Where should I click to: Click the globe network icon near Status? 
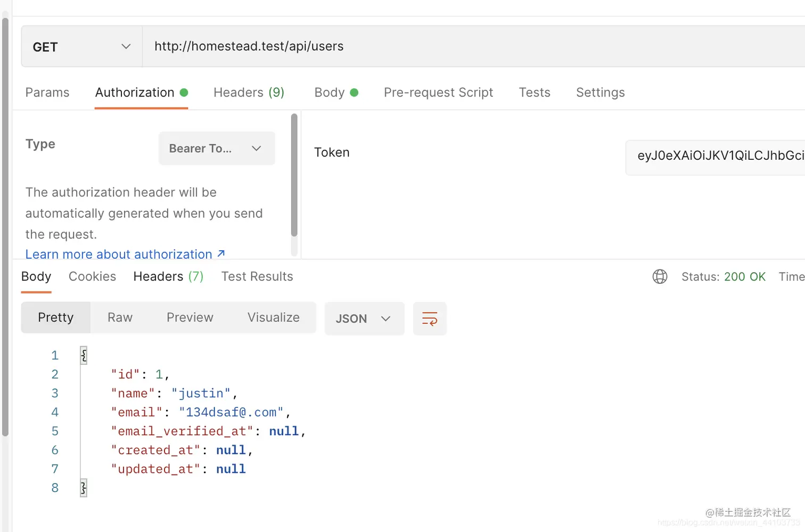point(660,276)
